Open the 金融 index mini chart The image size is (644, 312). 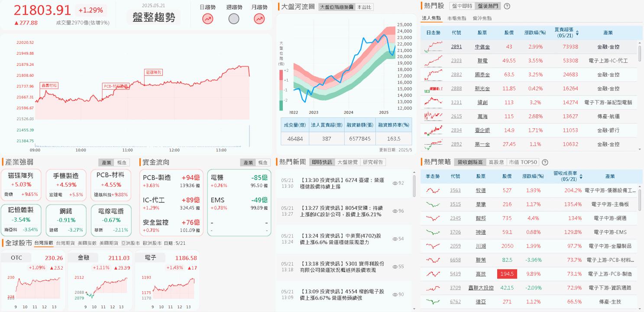pyautogui.click(x=100, y=281)
